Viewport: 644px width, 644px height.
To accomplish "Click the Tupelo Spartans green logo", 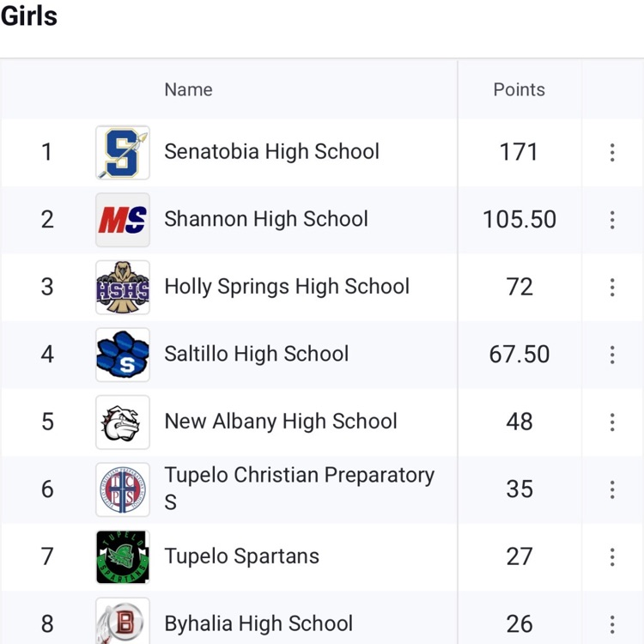I will click(123, 557).
